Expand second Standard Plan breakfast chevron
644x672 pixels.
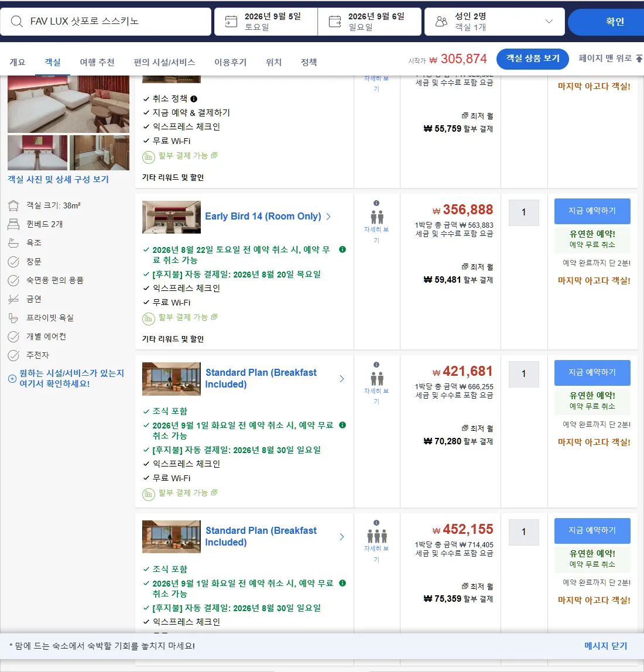pyautogui.click(x=342, y=537)
